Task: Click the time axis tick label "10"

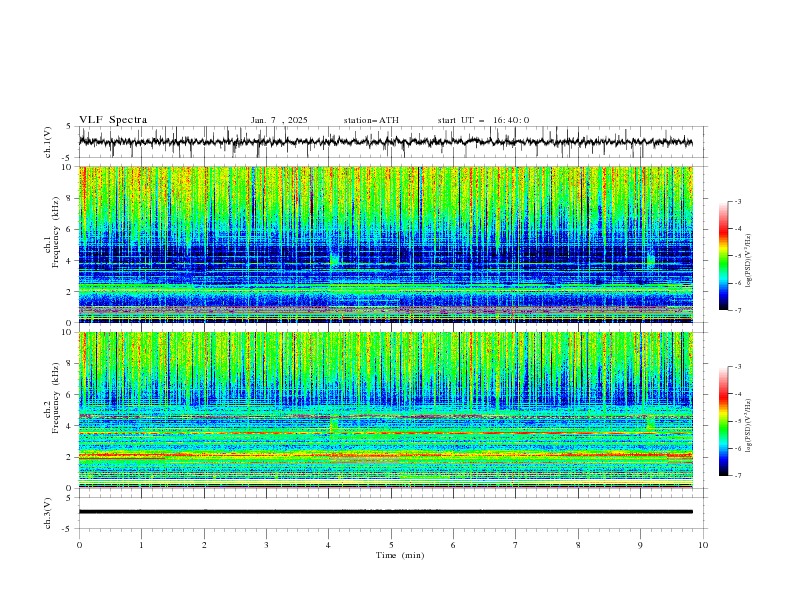Action: 703,545
